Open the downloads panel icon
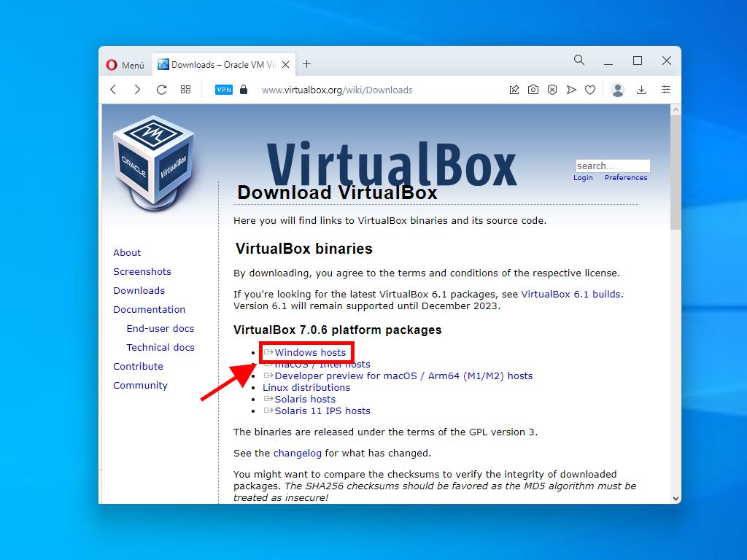The height and width of the screenshot is (560, 747). [642, 89]
